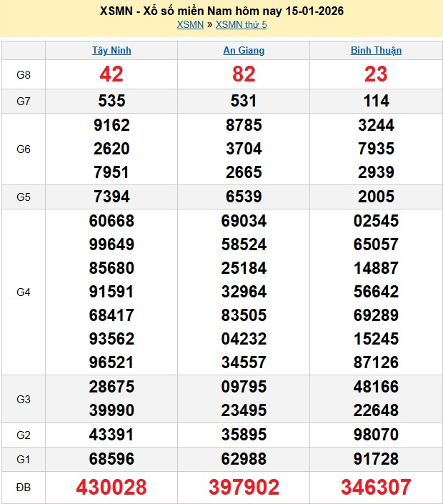Click the G5 number 2005
Image resolution: width=443 pixels, height=504 pixels.
376,197
